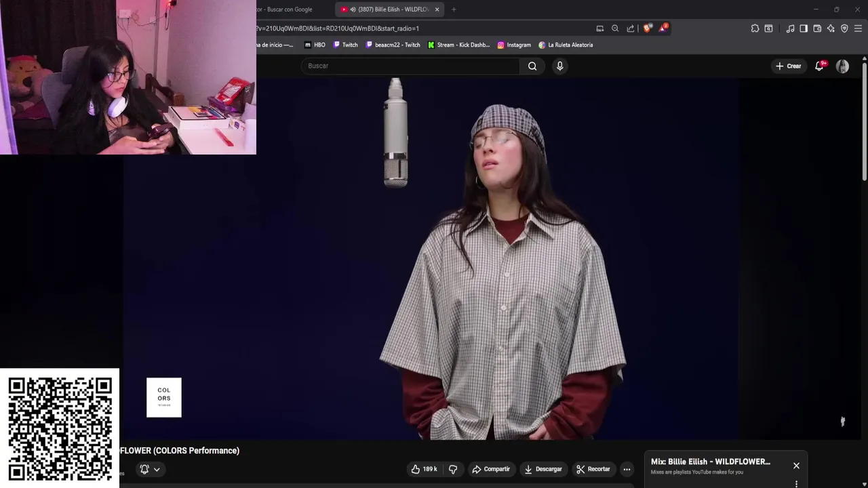This screenshot has height=488, width=868.
Task: Open the YouTube account avatar menu
Action: tap(842, 66)
